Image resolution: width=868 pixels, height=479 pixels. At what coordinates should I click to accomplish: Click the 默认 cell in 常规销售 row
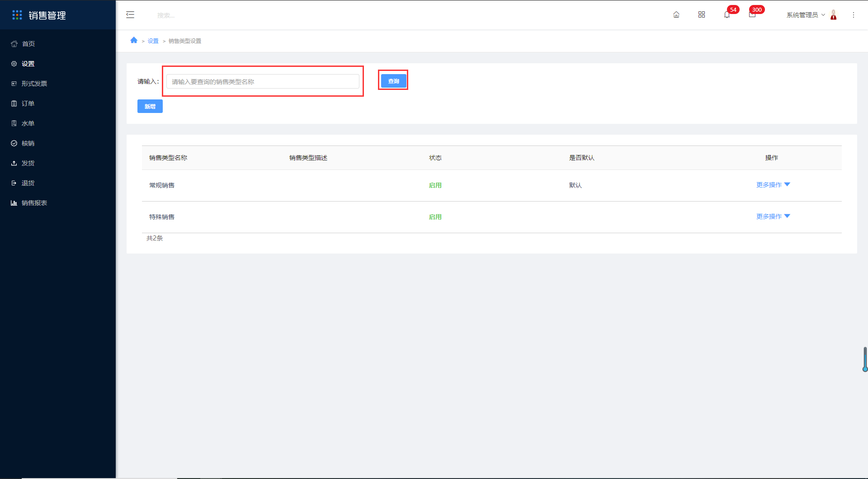(575, 185)
